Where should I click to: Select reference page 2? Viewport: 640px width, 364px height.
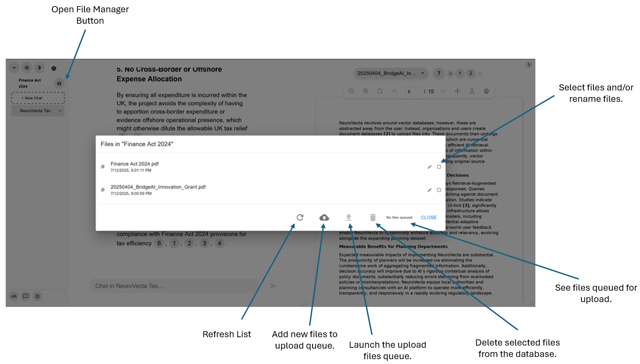click(x=471, y=73)
